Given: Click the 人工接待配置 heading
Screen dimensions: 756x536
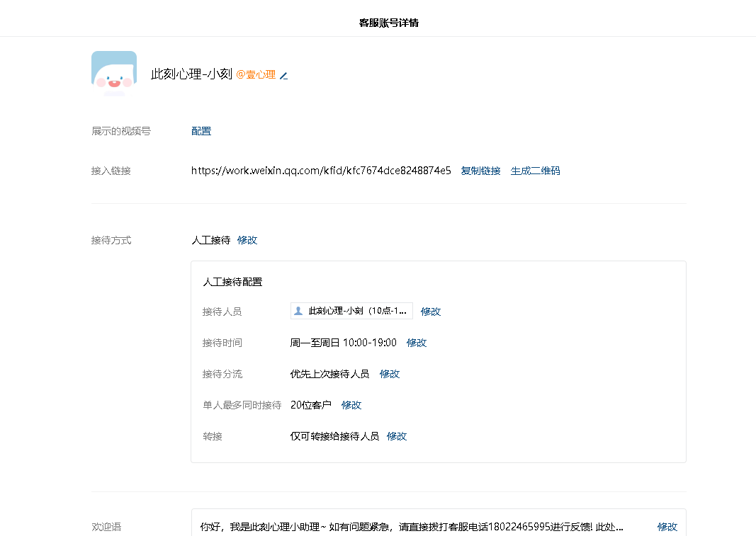Looking at the screenshot, I should click(x=232, y=282).
